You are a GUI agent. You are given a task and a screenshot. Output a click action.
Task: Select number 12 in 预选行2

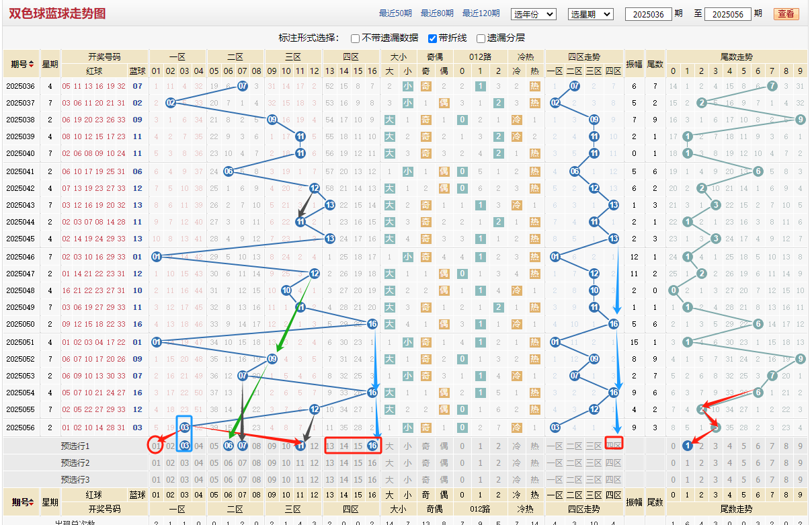[315, 462]
